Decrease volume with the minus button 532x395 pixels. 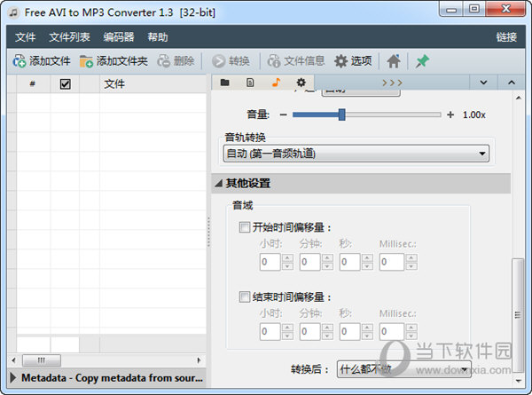pyautogui.click(x=284, y=115)
